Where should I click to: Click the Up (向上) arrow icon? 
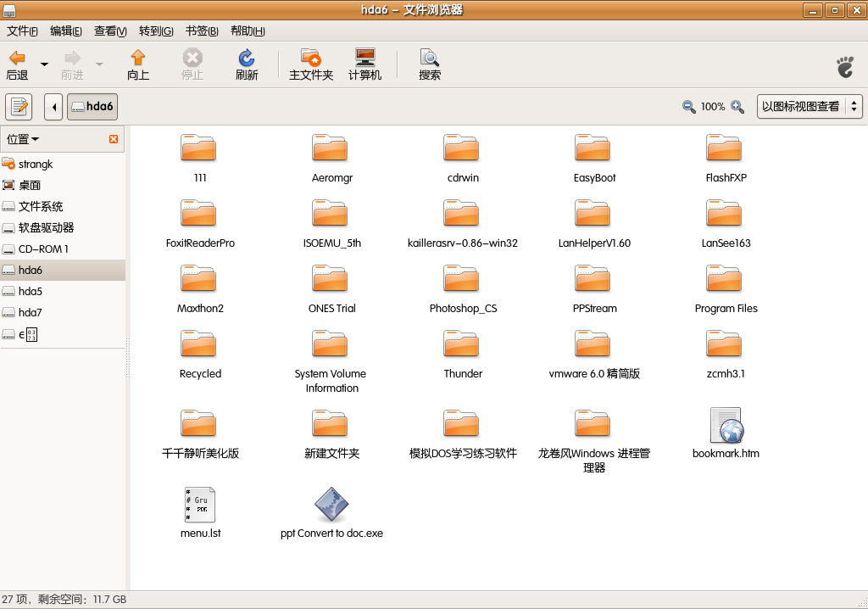click(138, 58)
